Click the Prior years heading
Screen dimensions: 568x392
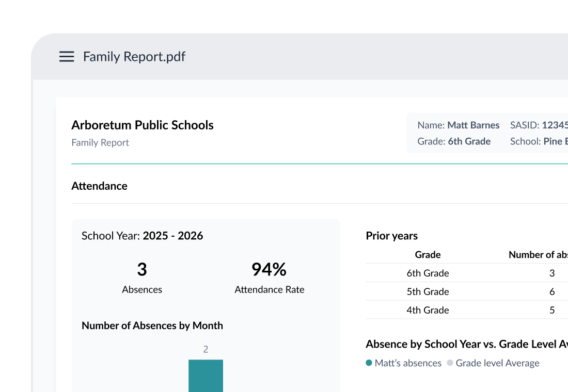tap(391, 236)
